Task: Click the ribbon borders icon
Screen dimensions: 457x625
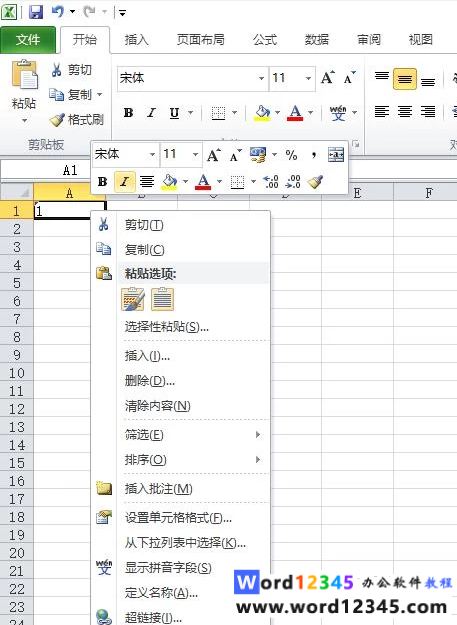Action: [x=218, y=113]
